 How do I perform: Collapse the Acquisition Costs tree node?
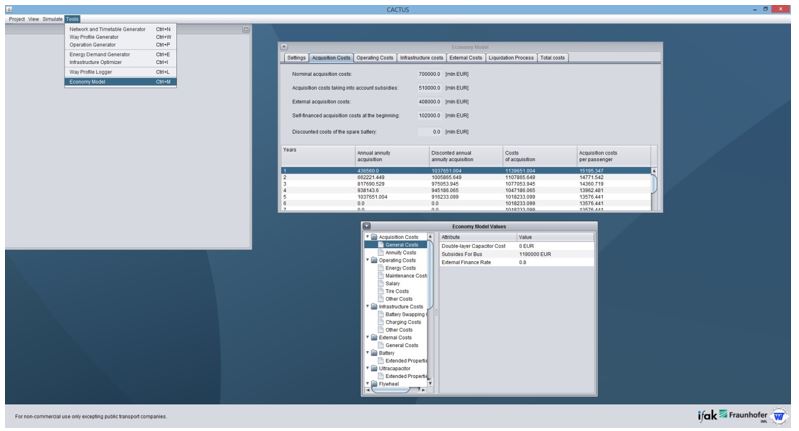click(368, 237)
